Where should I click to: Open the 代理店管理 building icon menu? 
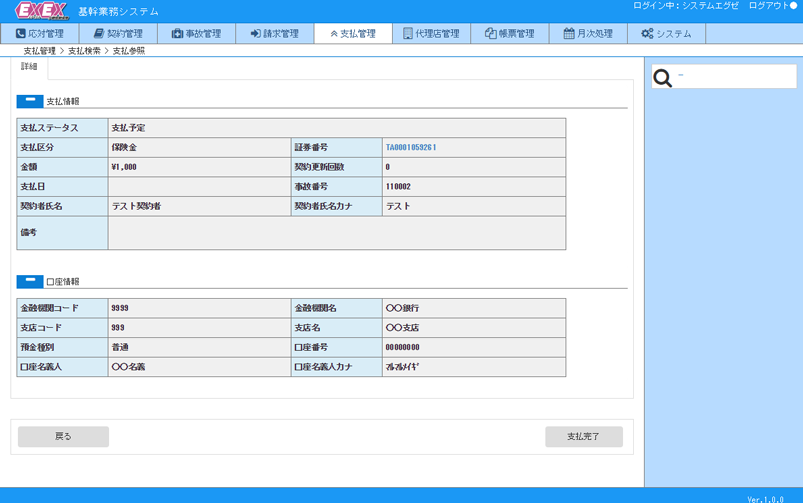407,33
